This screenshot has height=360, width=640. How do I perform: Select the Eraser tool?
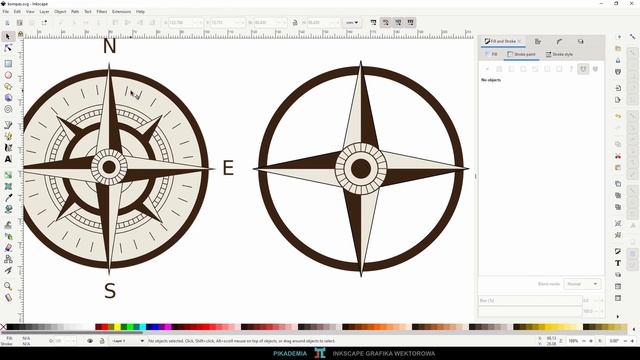click(8, 247)
